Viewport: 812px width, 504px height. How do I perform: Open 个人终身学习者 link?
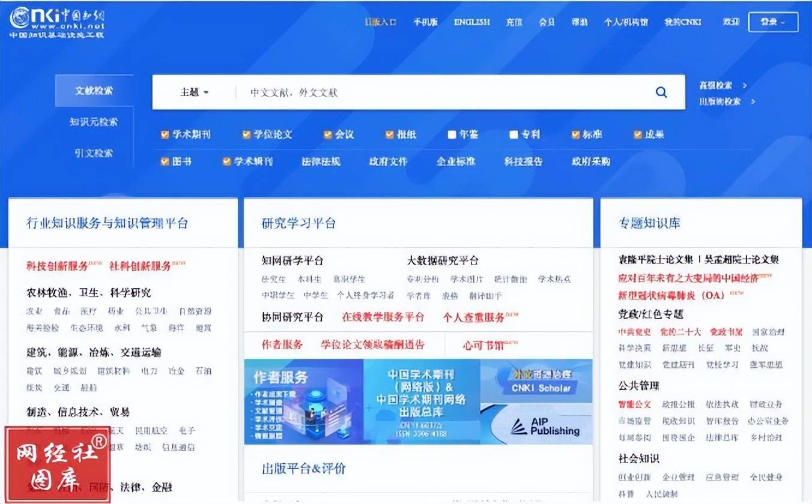click(366, 296)
